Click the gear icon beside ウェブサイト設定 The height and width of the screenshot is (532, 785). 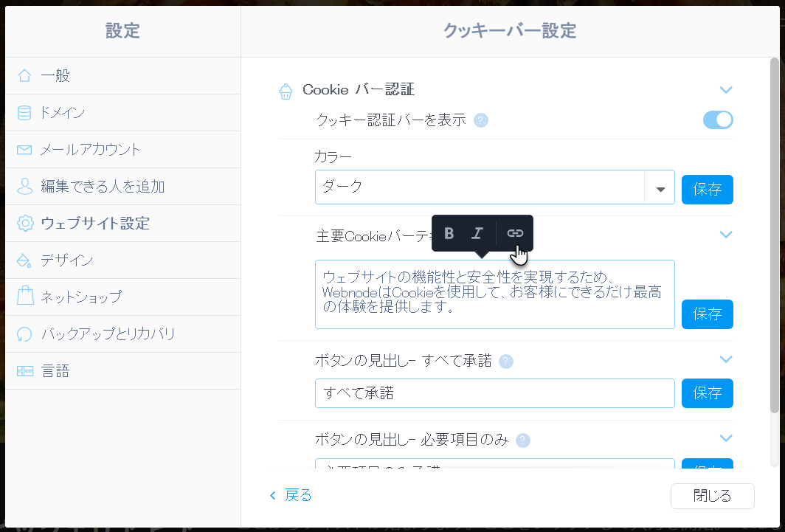24,224
